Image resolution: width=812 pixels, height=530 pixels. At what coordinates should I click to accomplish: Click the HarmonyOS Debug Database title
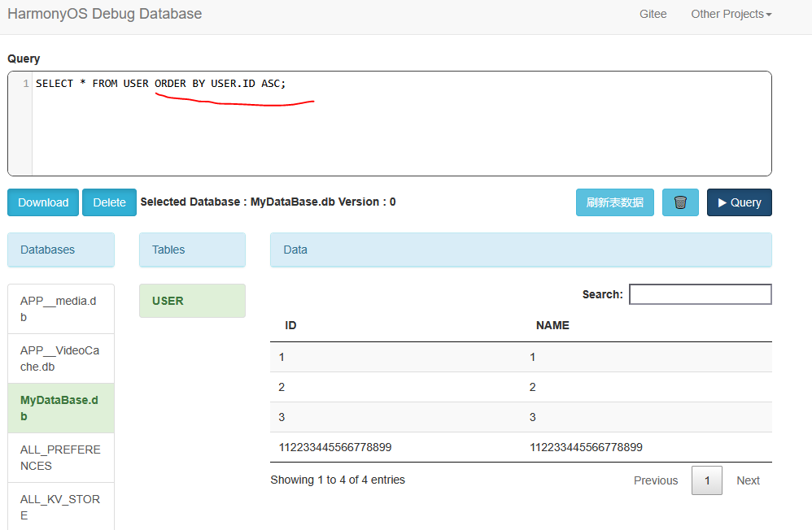click(104, 14)
